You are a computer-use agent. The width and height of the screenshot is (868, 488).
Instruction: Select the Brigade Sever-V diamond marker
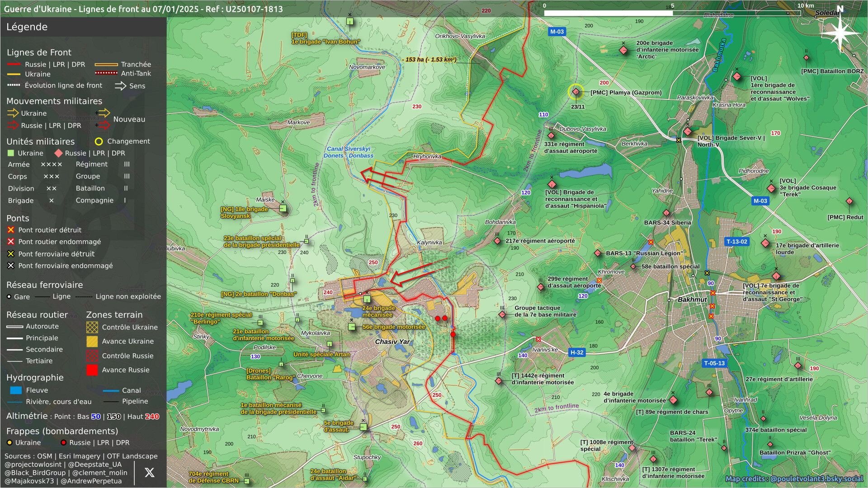tap(688, 131)
